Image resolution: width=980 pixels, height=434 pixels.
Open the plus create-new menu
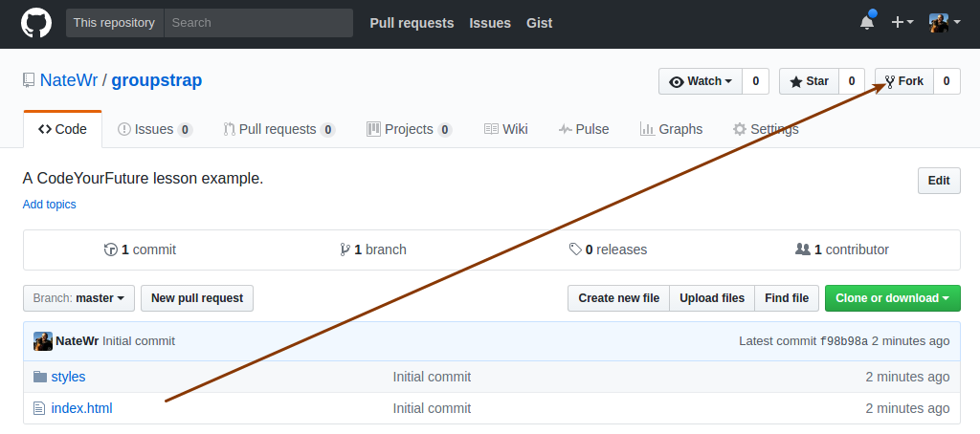pos(902,23)
